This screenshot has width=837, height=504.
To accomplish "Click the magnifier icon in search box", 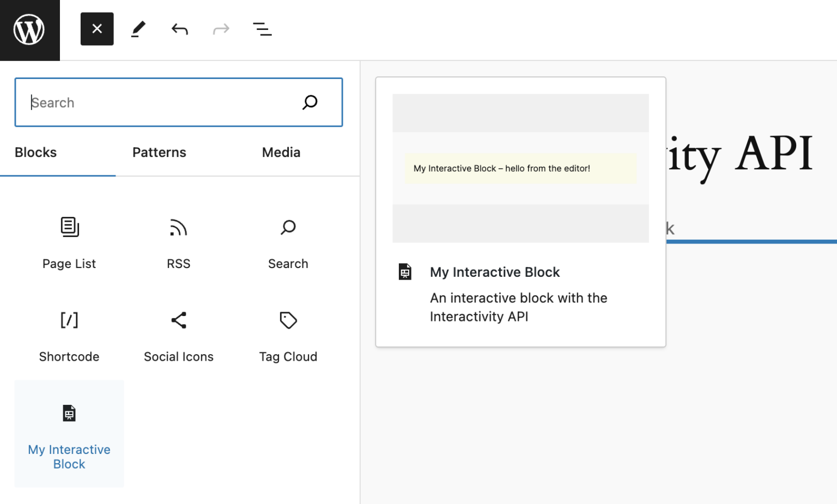I will pos(310,102).
